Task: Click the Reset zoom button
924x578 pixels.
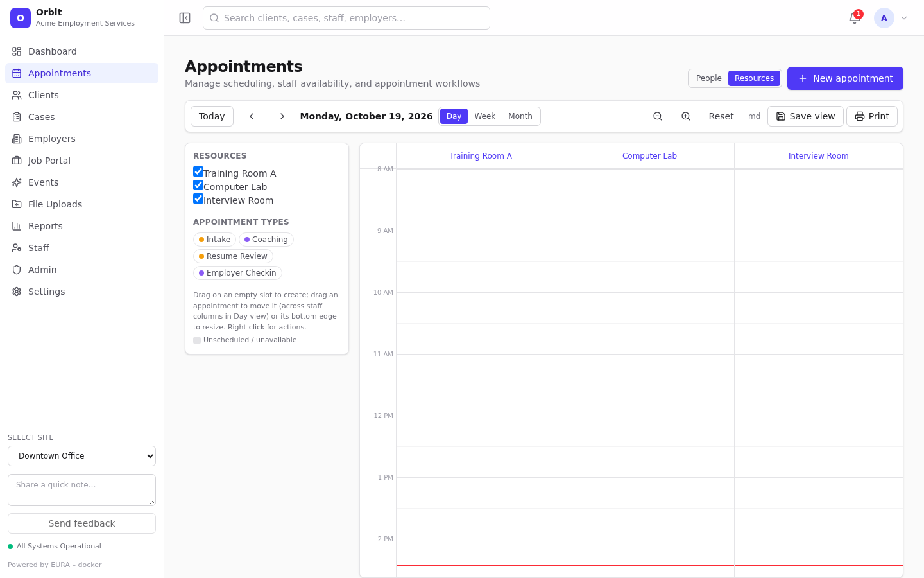Action: pyautogui.click(x=721, y=116)
